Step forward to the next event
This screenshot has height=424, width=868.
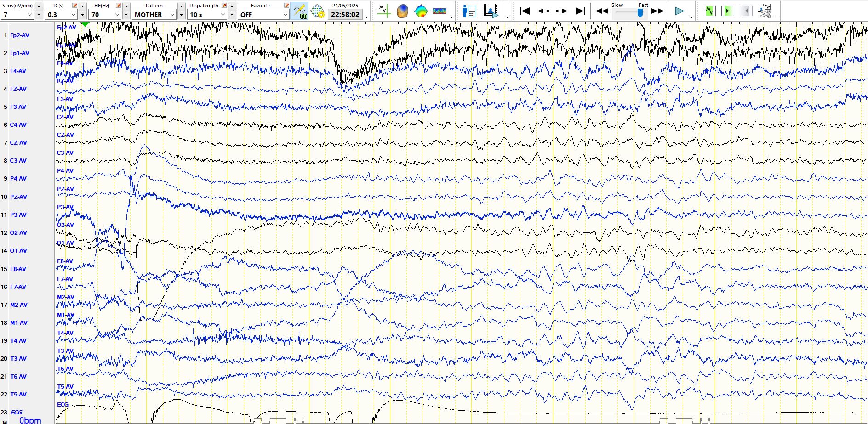pos(561,11)
